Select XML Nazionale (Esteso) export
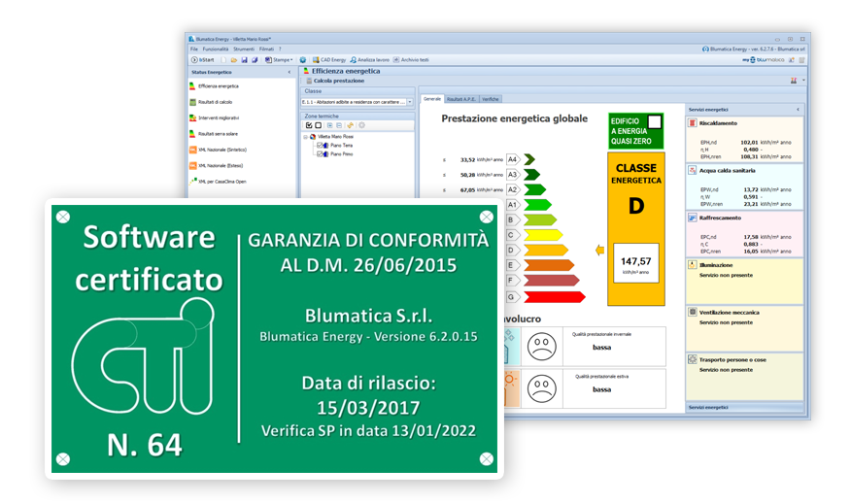This screenshot has height=504, width=851. (x=216, y=165)
